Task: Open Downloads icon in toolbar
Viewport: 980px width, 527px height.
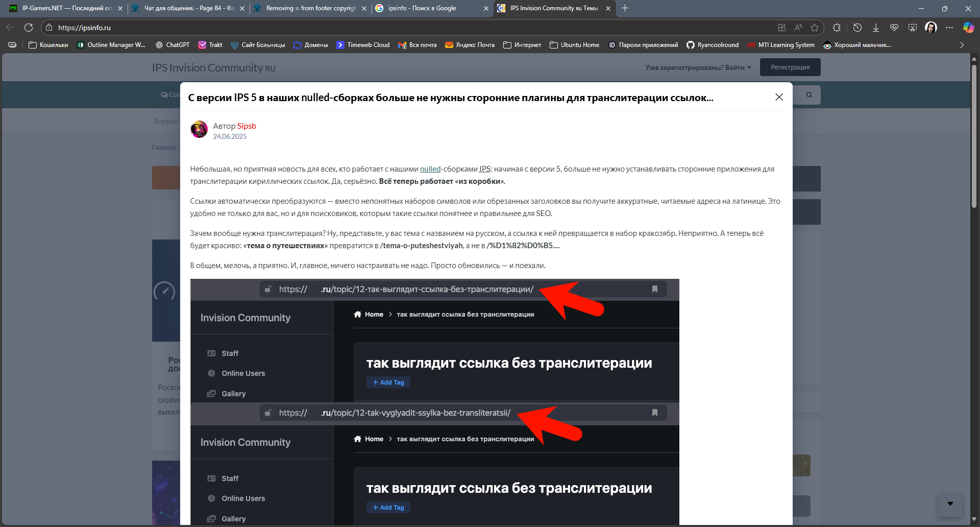Action: tap(876, 28)
